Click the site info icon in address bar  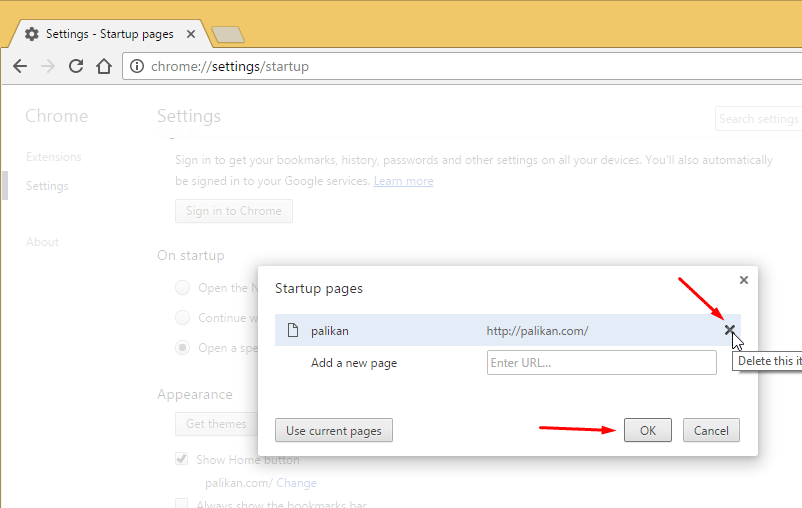tap(137, 66)
